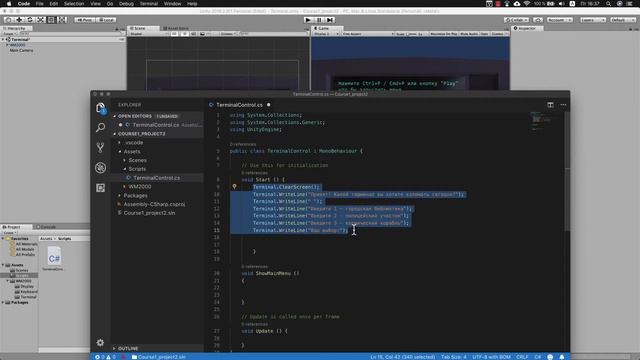Select Unity's Hand tool in the toolbar
Screen dimensions: 640x360
[x=8, y=20]
